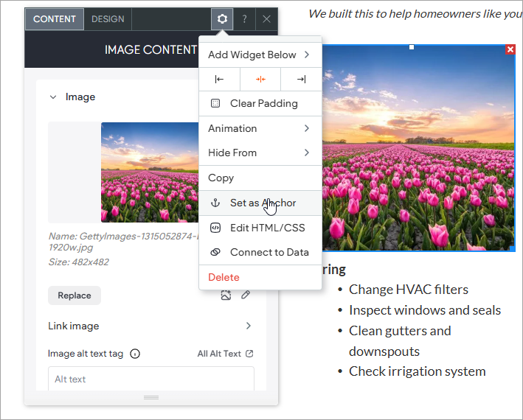The height and width of the screenshot is (420, 523).
Task: Open the help question mark icon
Action: pos(244,19)
